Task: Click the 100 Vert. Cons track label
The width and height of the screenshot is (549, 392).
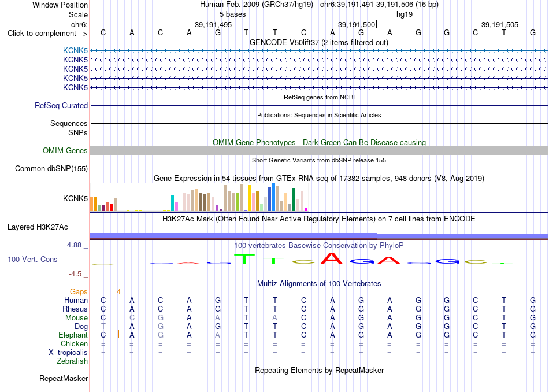Action: [32, 259]
